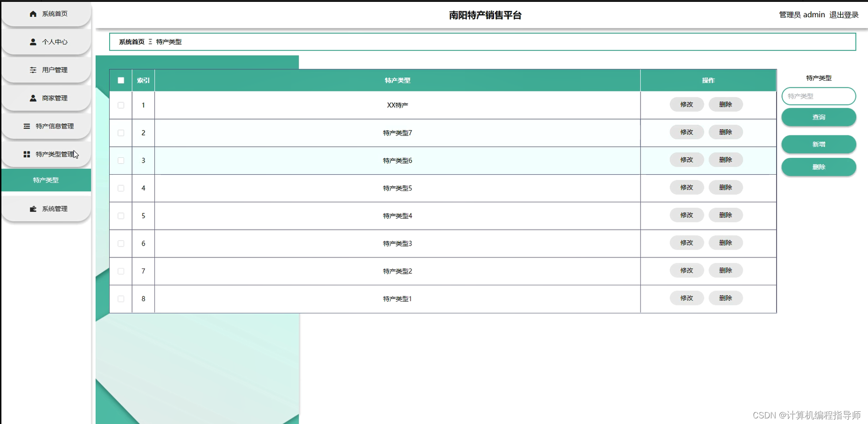Click the 索引 column header
Screen dimensions: 868x424
(143, 80)
